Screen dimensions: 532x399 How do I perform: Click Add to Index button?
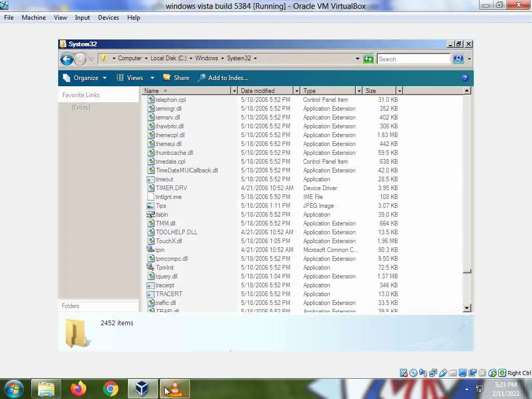[x=222, y=78]
